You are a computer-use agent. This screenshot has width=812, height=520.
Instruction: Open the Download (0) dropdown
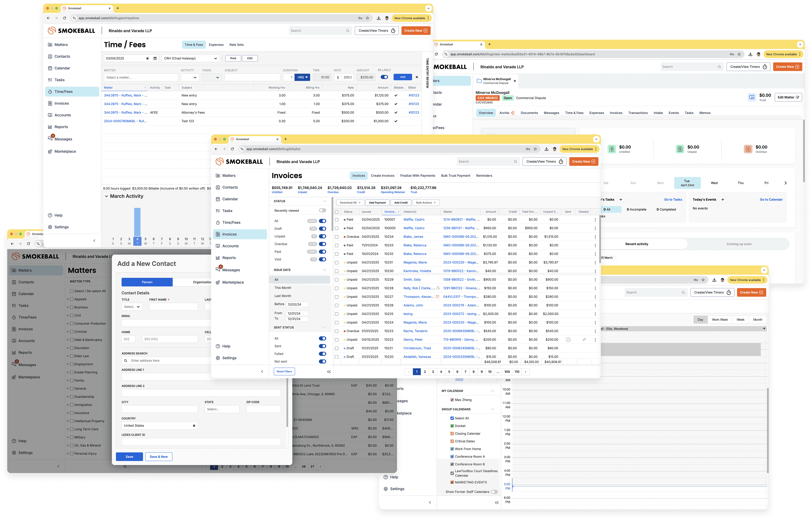pyautogui.click(x=350, y=203)
